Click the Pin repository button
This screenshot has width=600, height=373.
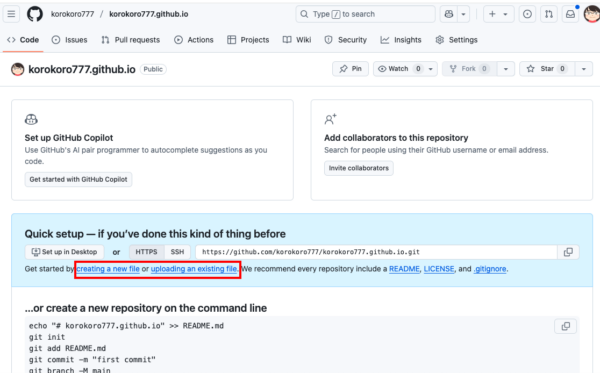click(351, 69)
